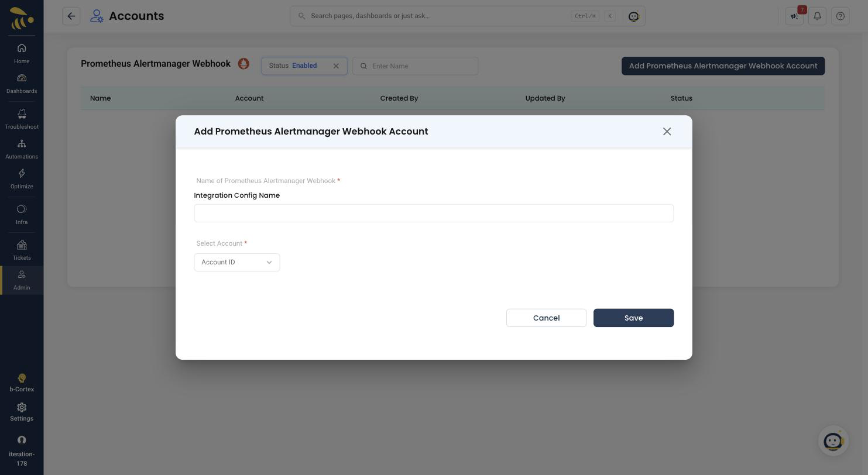This screenshot has width=868, height=475.
Task: Open the notifications bell
Action: (x=817, y=16)
